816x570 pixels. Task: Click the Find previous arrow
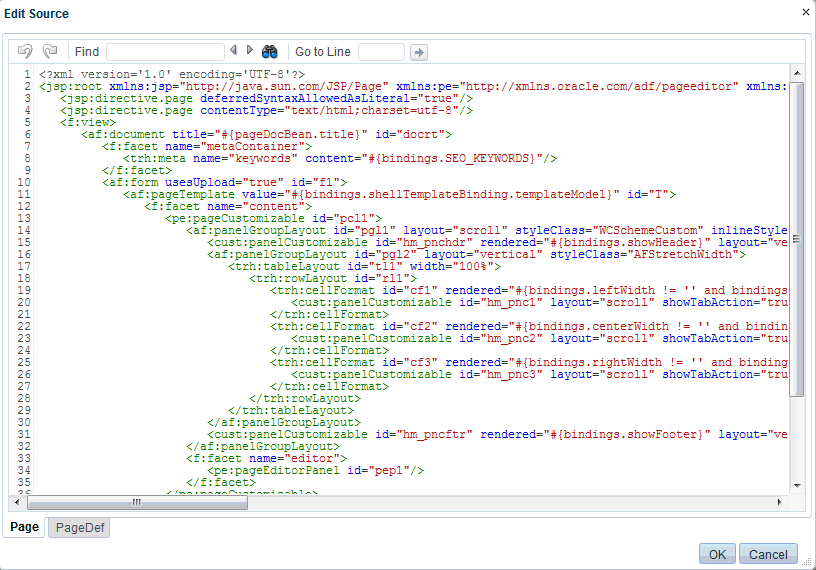(x=233, y=50)
